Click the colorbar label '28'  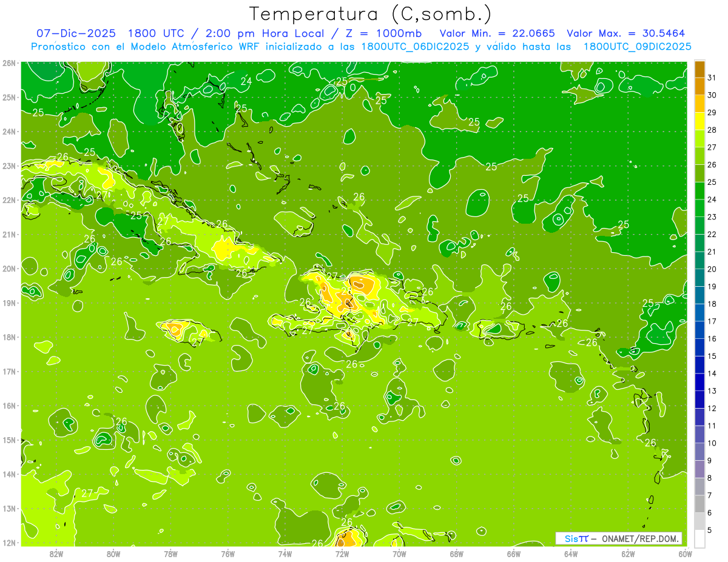[x=712, y=130]
